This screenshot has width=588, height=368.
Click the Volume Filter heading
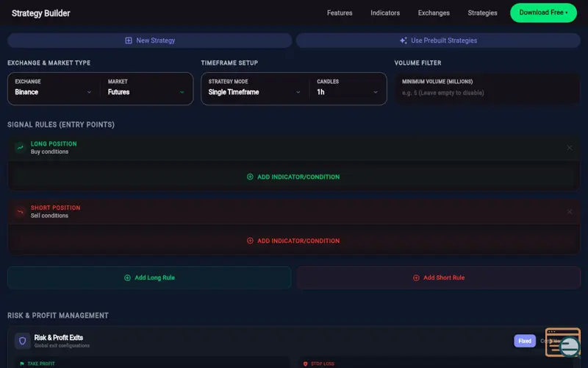click(x=417, y=63)
